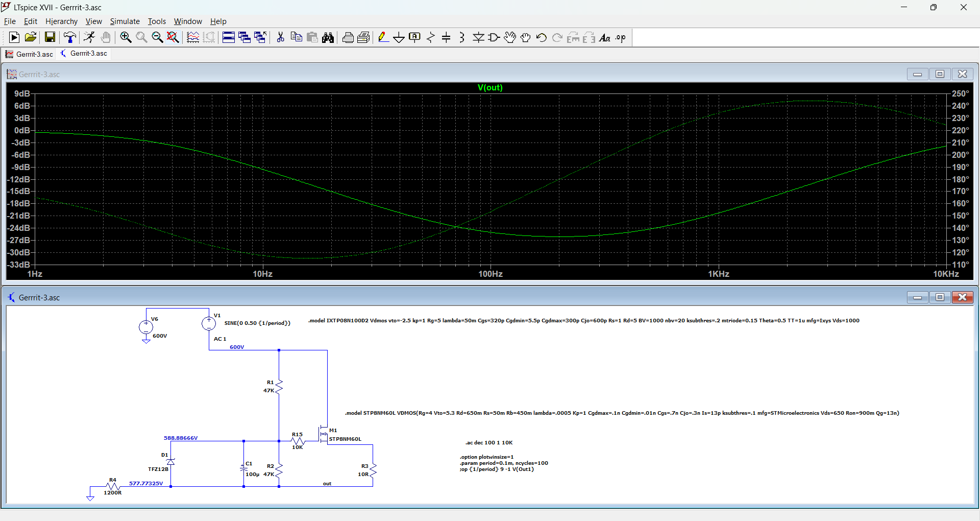Click the Autorange plot icon

[x=193, y=37]
